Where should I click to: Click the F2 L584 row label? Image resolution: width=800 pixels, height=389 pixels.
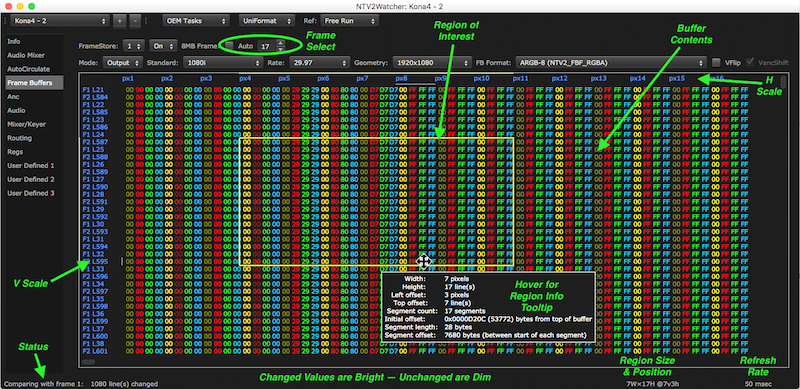[x=95, y=96]
